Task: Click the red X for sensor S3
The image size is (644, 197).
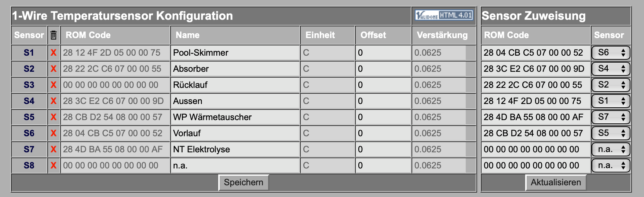Action: click(x=54, y=85)
